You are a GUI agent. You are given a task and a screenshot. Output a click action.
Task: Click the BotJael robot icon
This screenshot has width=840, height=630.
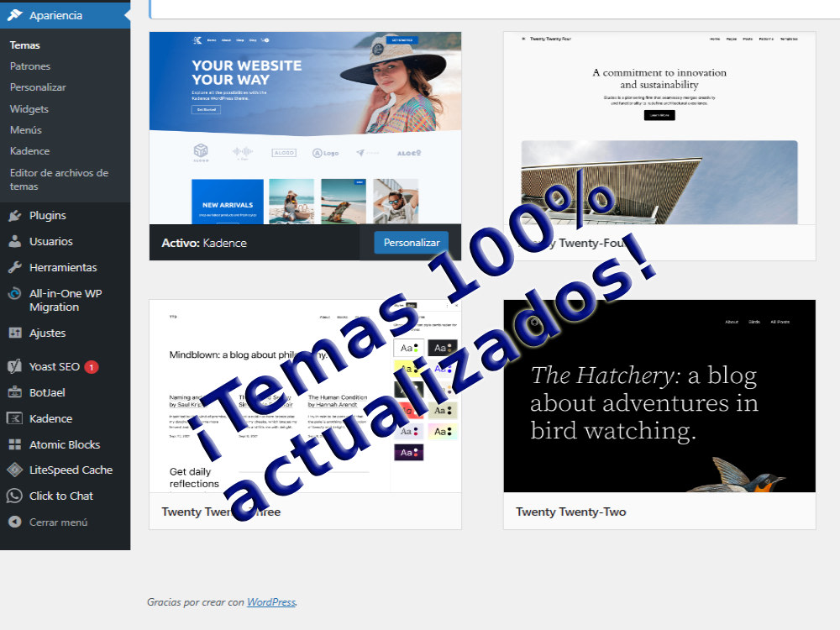point(15,392)
